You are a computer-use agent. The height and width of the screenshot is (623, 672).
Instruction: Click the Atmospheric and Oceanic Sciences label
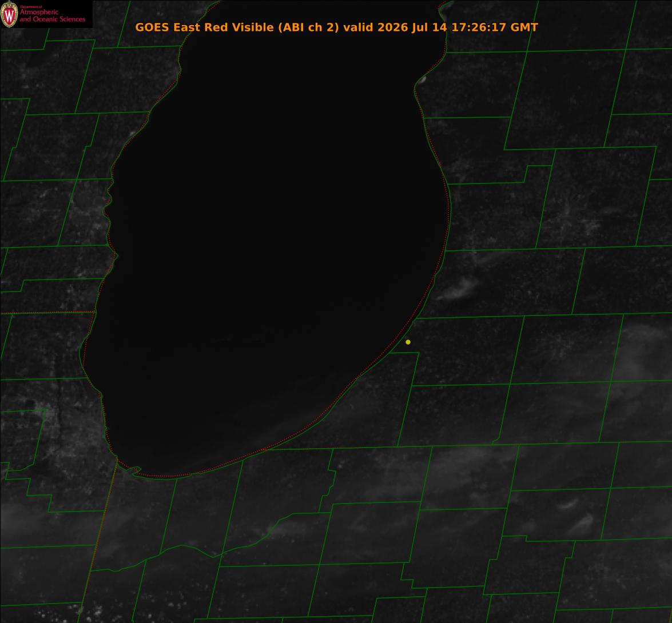coord(52,15)
